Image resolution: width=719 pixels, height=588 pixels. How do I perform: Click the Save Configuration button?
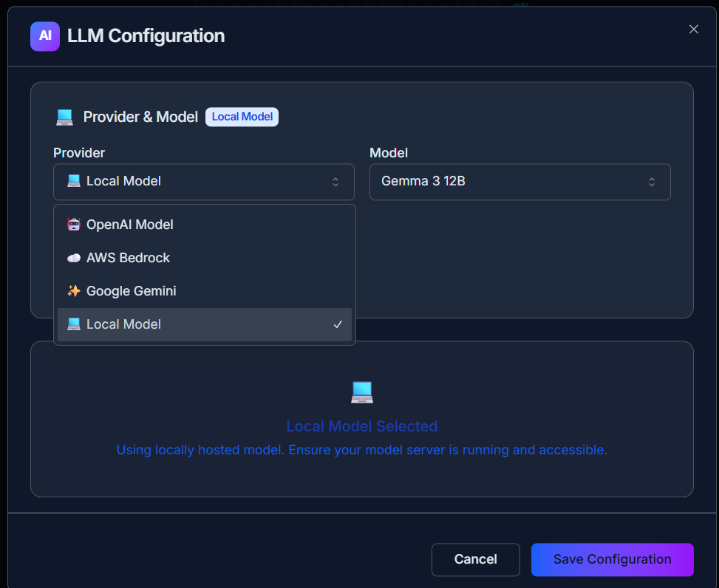612,559
